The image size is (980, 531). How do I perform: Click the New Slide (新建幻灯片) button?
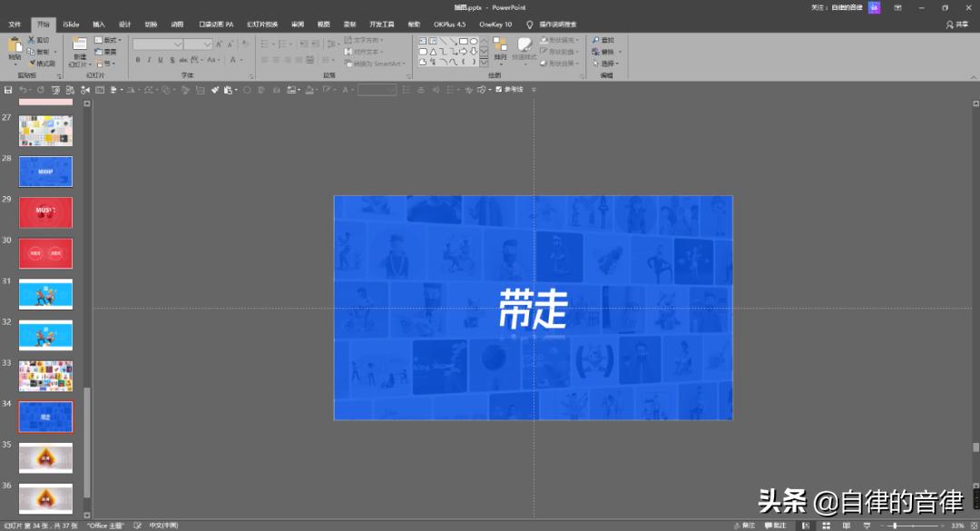[x=79, y=52]
